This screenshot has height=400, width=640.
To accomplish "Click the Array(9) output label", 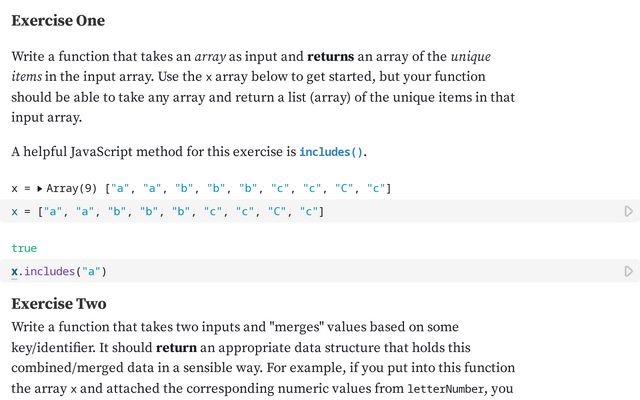I will click(x=71, y=189).
